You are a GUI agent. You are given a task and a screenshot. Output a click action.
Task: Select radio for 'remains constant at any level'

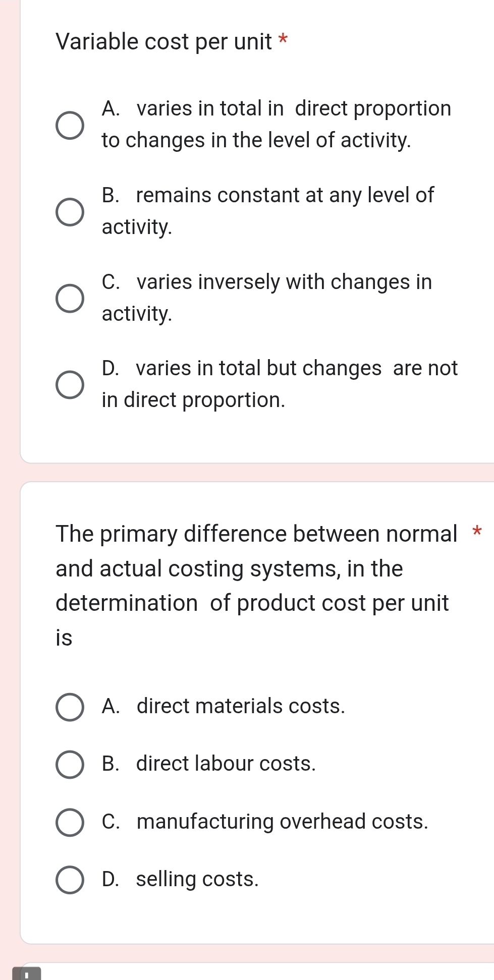click(70, 212)
